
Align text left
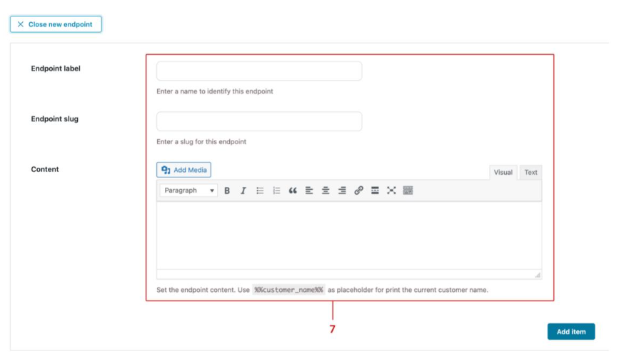pyautogui.click(x=309, y=191)
